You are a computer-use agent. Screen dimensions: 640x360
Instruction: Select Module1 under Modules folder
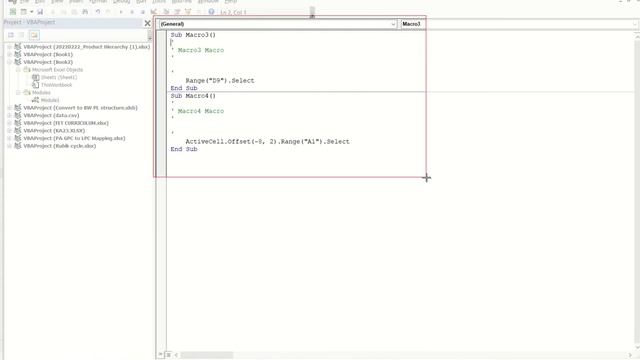point(50,100)
